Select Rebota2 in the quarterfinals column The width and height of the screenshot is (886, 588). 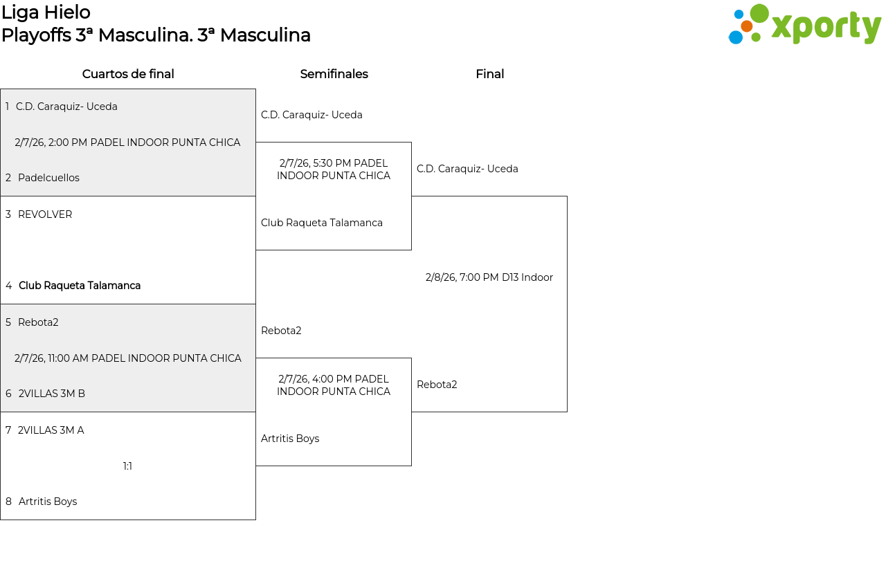pos(38,322)
